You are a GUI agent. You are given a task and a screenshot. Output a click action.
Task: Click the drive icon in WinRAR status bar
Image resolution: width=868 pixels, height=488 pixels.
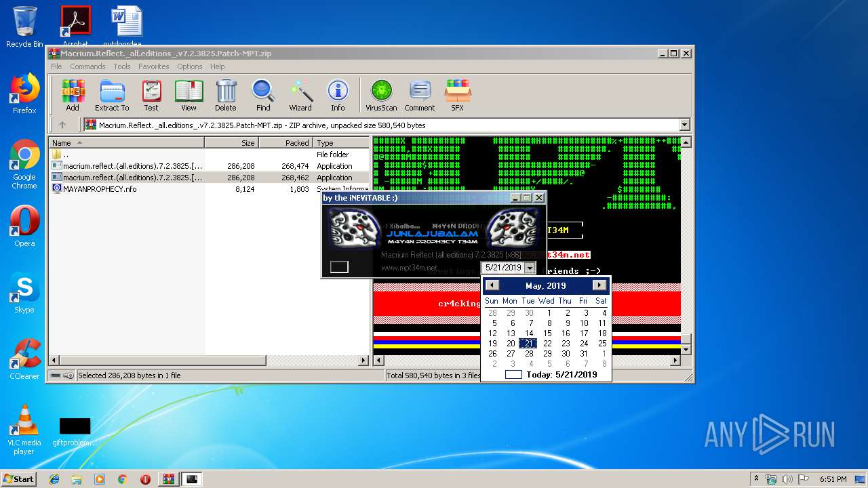[x=54, y=375]
